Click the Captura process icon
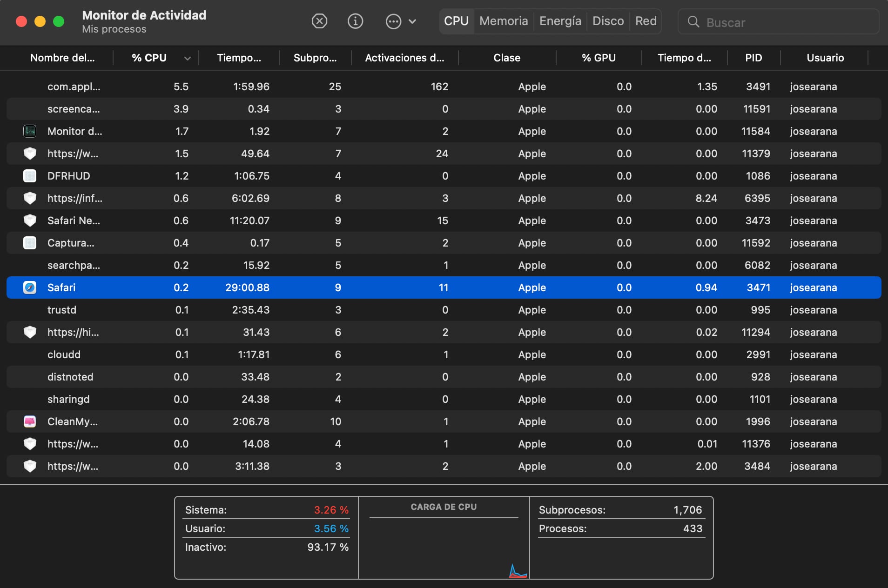This screenshot has width=888, height=588. 30,243
